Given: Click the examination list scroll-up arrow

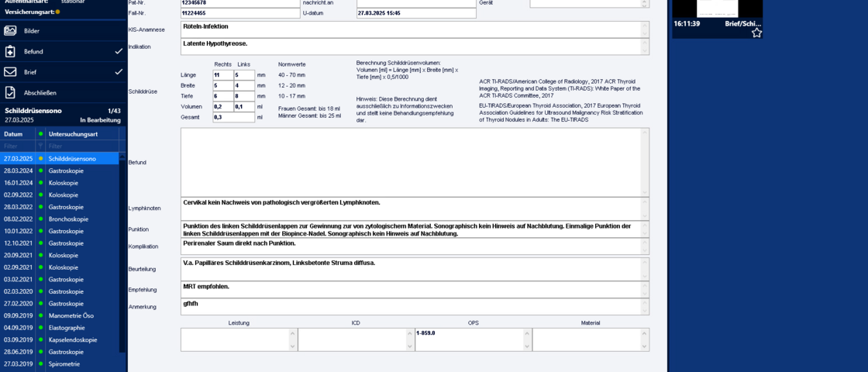Looking at the screenshot, I should pyautogui.click(x=122, y=156).
